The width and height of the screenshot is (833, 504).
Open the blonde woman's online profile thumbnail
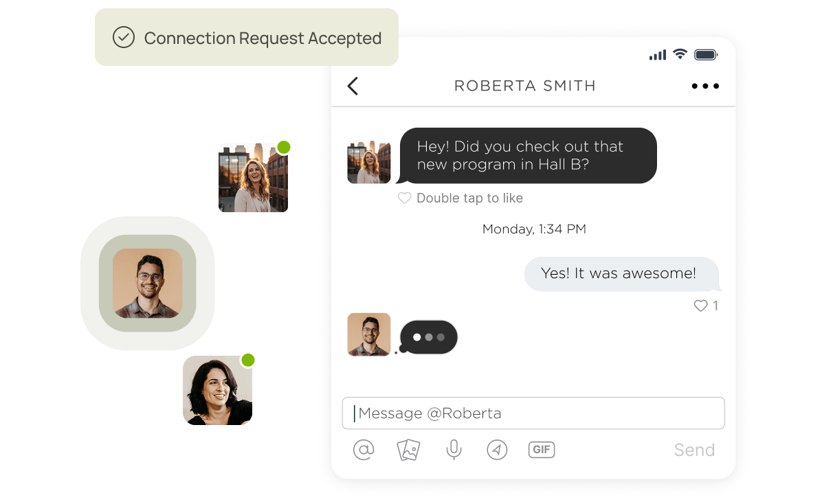253,178
